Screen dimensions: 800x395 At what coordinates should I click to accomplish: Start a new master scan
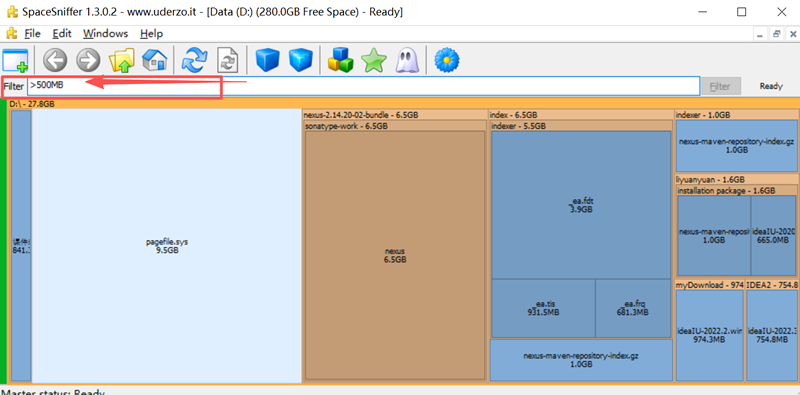click(194, 61)
